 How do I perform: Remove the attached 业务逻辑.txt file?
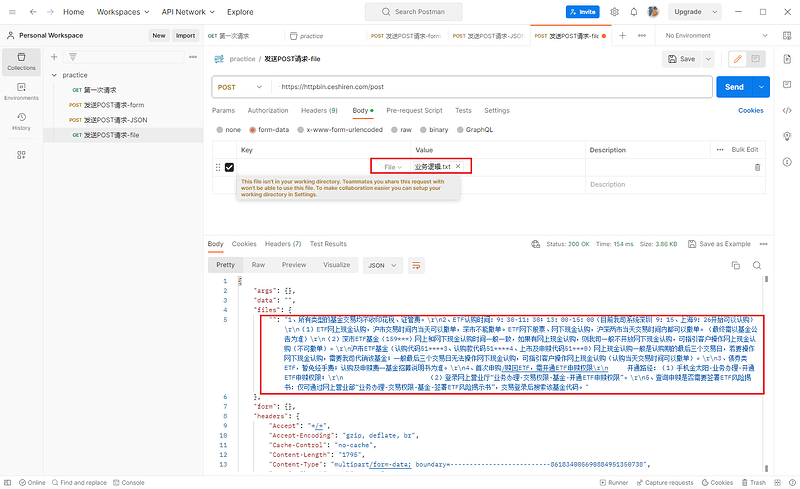pyautogui.click(x=458, y=166)
